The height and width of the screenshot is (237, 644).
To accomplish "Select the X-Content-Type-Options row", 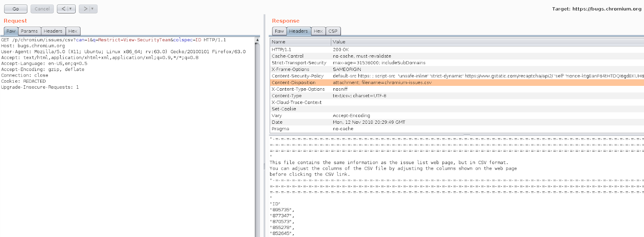I will pyautogui.click(x=457, y=89).
